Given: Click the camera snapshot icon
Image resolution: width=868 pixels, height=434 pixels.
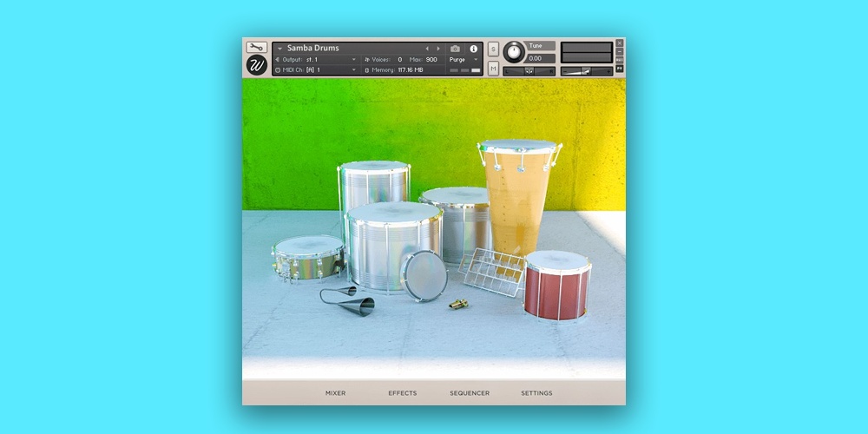Looking at the screenshot, I should pyautogui.click(x=456, y=49).
